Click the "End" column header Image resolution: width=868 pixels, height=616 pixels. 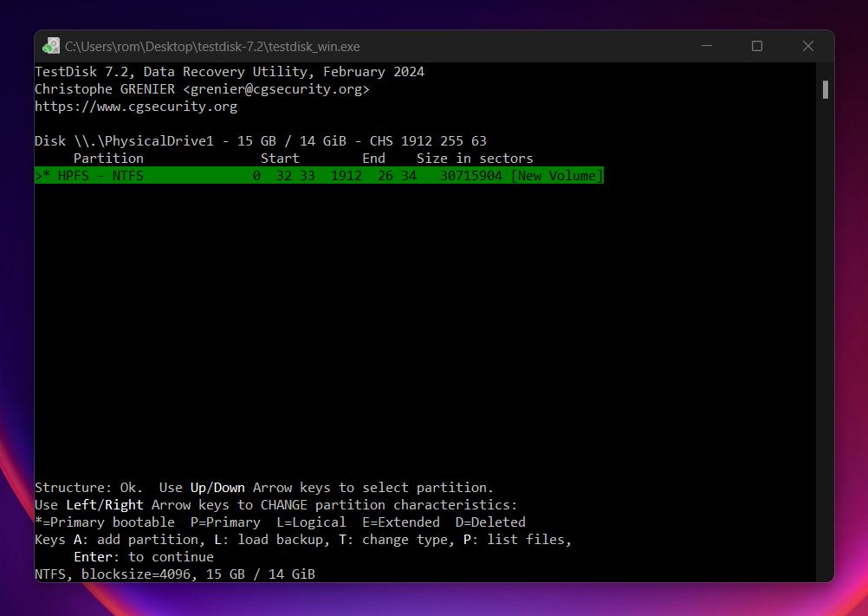tap(373, 159)
